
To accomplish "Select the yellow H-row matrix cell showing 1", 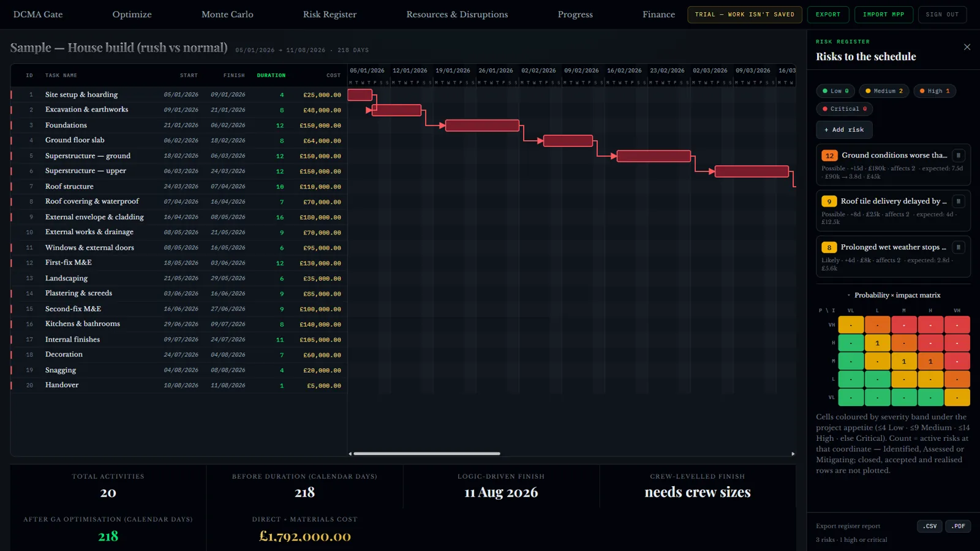I will click(x=877, y=343).
